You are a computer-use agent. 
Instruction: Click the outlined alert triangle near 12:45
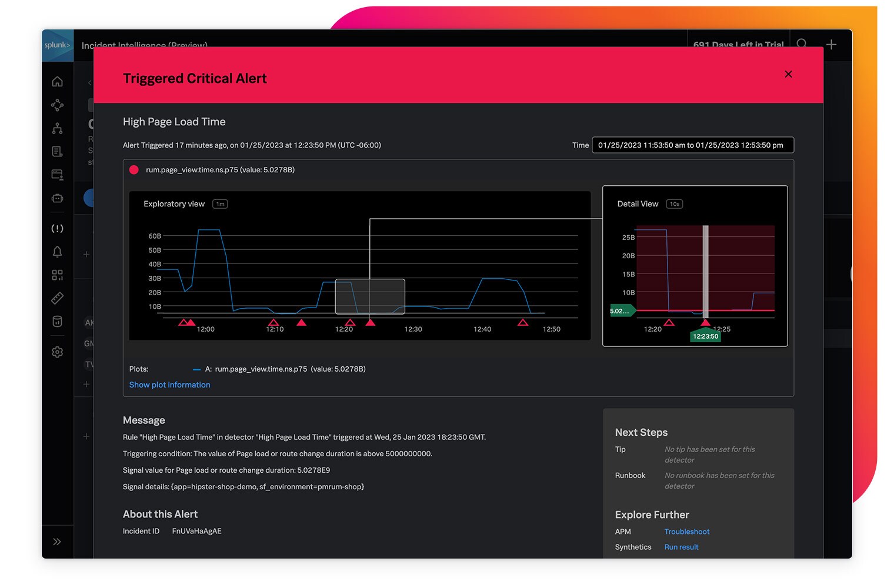pos(522,322)
